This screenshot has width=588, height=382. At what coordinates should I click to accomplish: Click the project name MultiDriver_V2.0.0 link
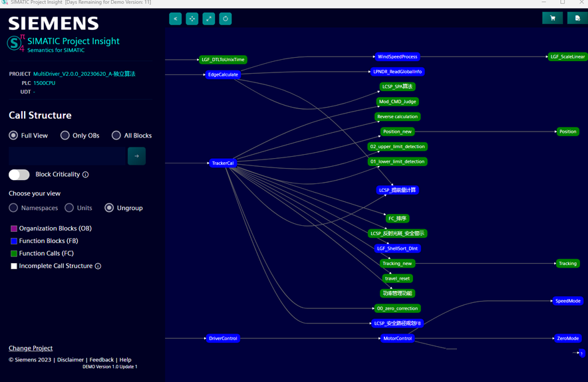84,74
